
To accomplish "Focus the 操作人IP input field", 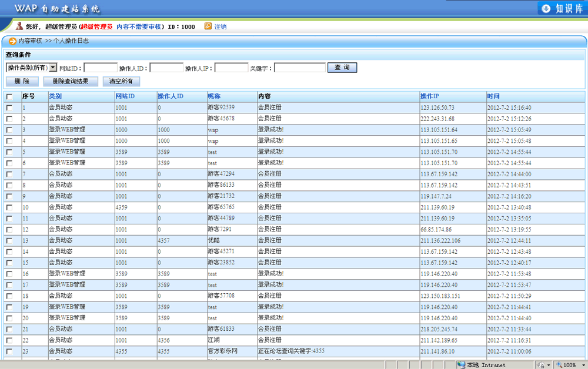I will (231, 68).
